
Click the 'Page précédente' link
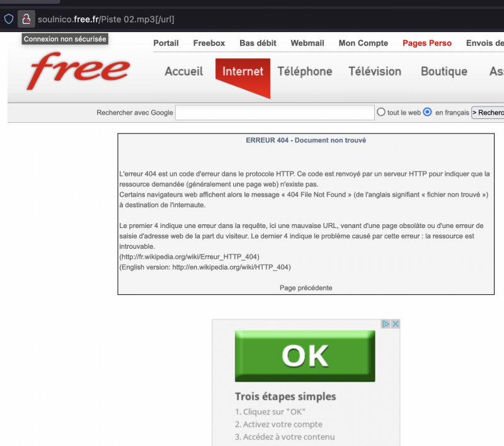pos(306,288)
